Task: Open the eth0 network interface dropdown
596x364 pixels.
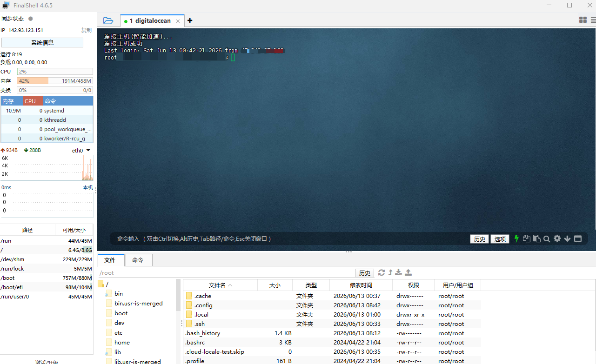Action: 88,150
